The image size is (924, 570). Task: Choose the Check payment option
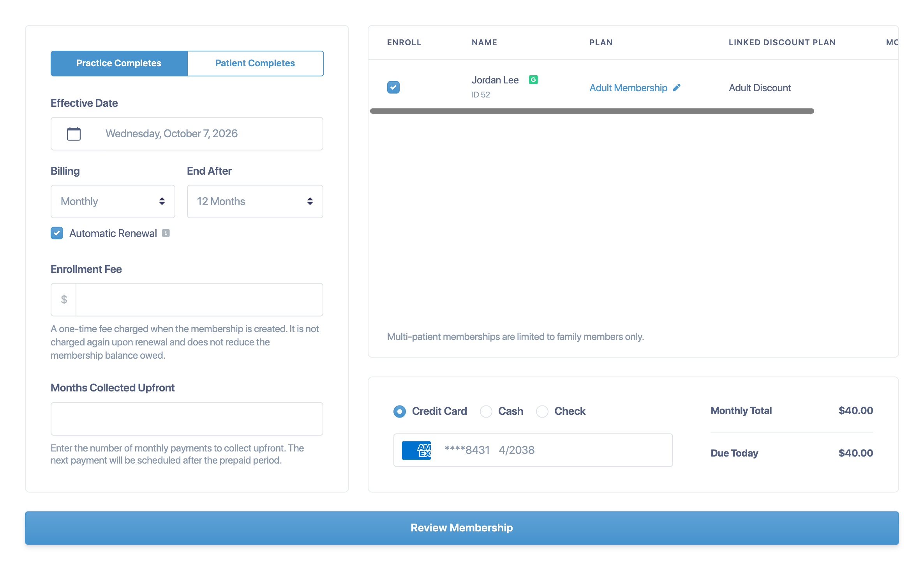542,411
